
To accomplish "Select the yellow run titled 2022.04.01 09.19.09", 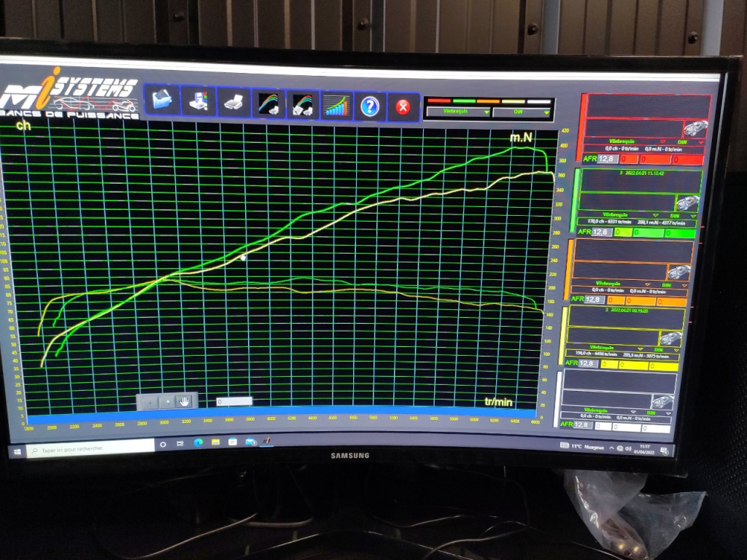I will [627, 311].
